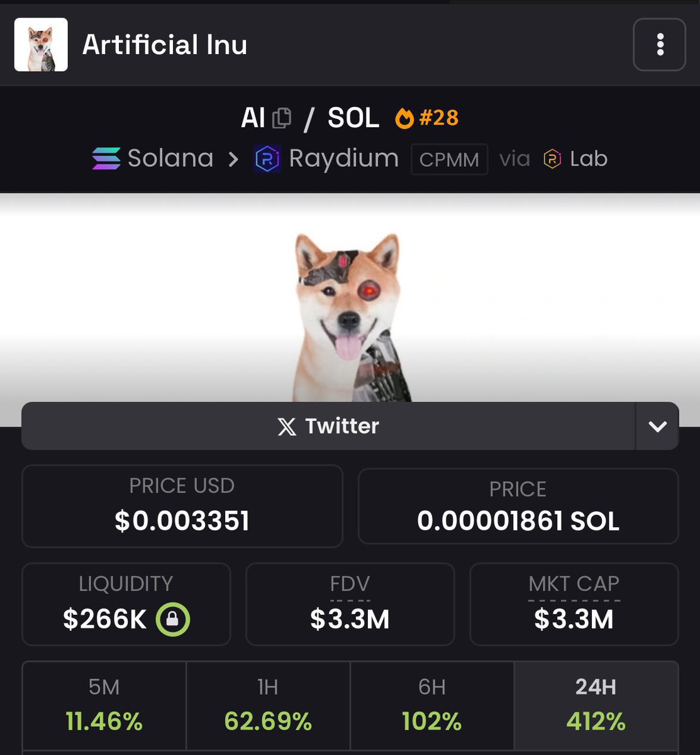Image resolution: width=700 pixels, height=755 pixels.
Task: Click the Raydium DEX link
Action: [344, 159]
